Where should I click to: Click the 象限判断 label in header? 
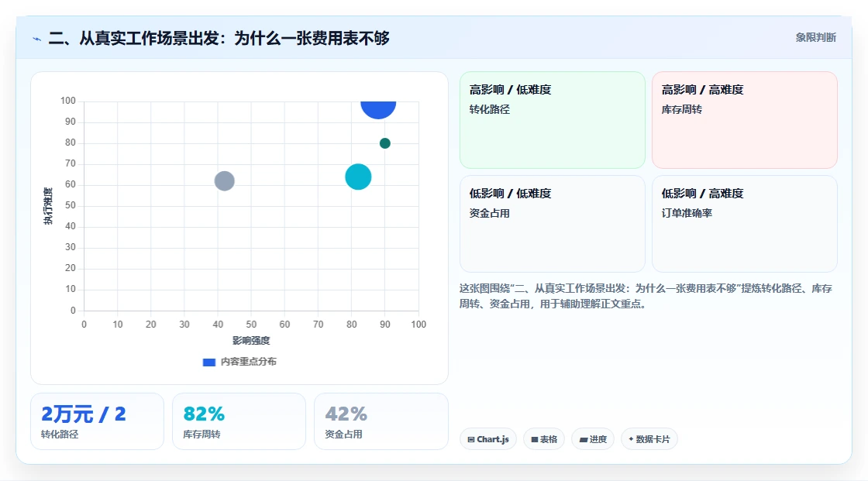pos(815,38)
